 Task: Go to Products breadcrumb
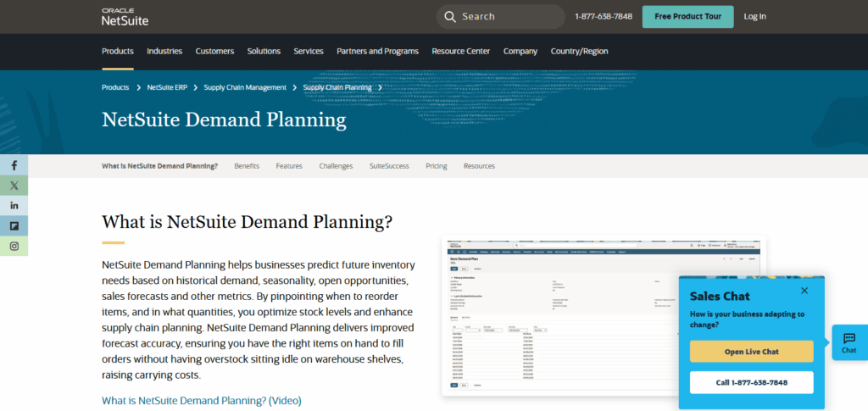(x=115, y=87)
